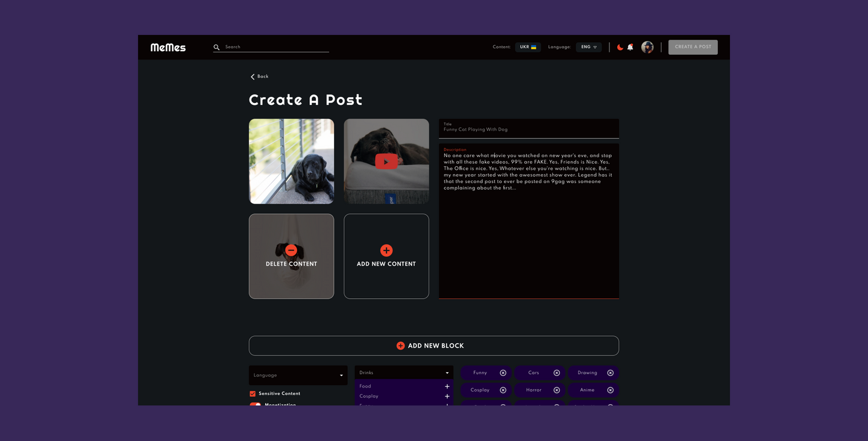
Task: Select Cosplay from the category list
Action: point(369,396)
